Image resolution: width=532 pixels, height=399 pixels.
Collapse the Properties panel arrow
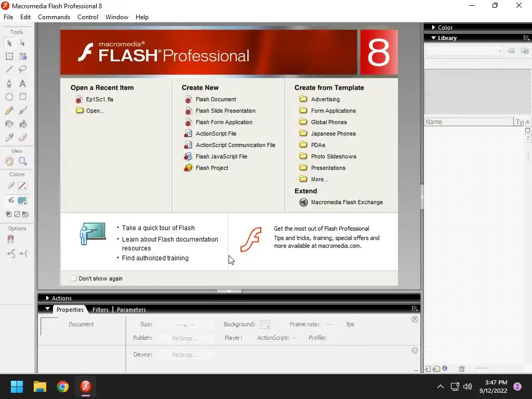tap(47, 309)
